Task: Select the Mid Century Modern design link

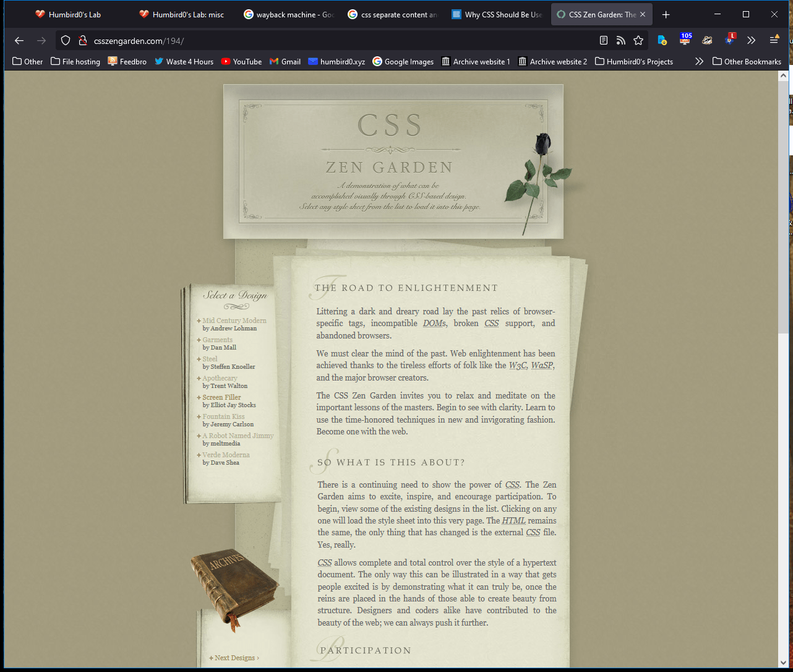Action: [x=234, y=321]
